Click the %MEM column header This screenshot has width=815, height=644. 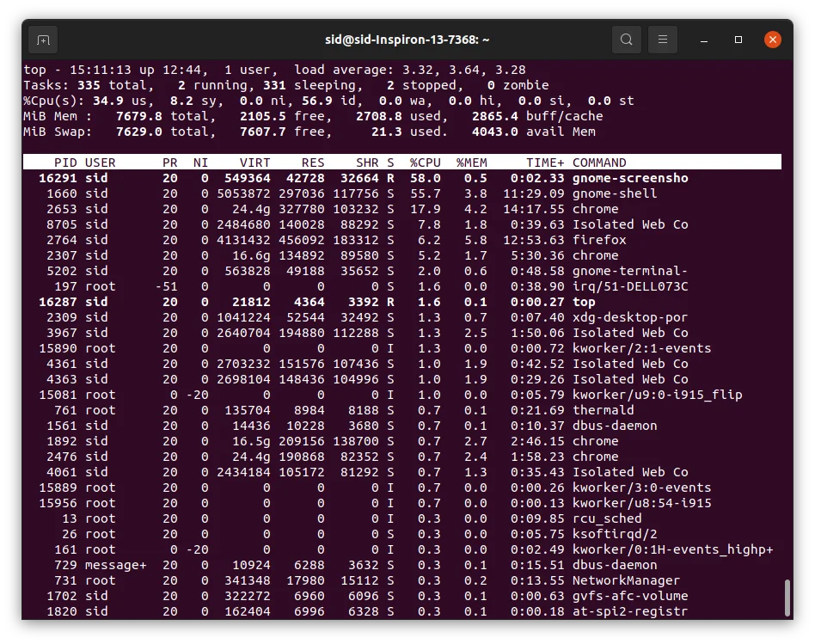click(x=472, y=163)
